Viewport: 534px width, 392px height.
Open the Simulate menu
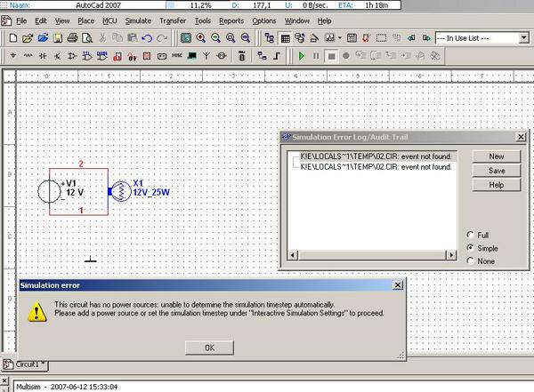click(138, 20)
